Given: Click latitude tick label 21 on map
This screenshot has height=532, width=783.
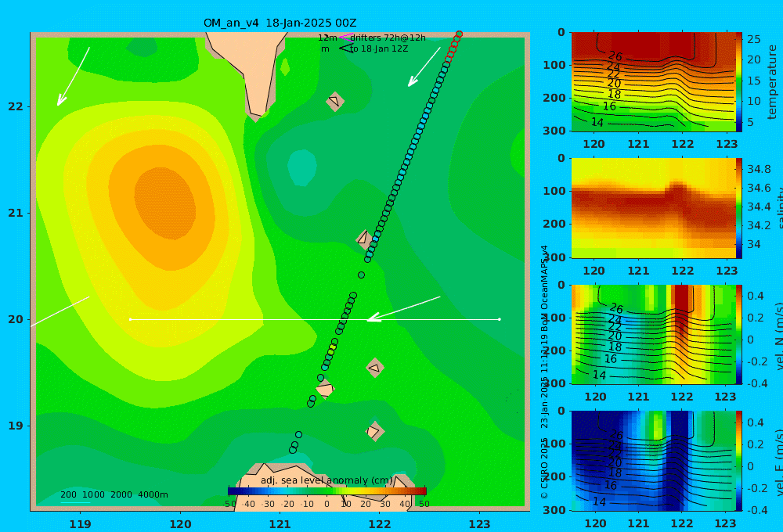Looking at the screenshot, I should (16, 213).
